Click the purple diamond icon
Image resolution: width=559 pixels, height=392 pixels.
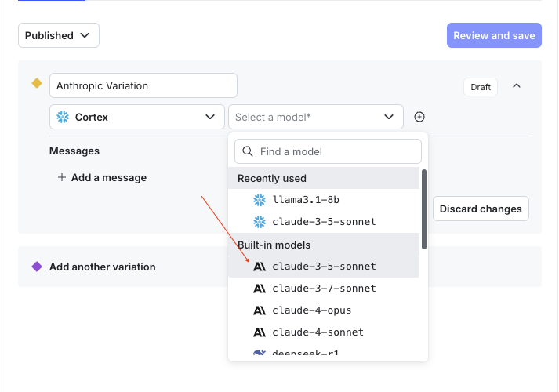36,267
